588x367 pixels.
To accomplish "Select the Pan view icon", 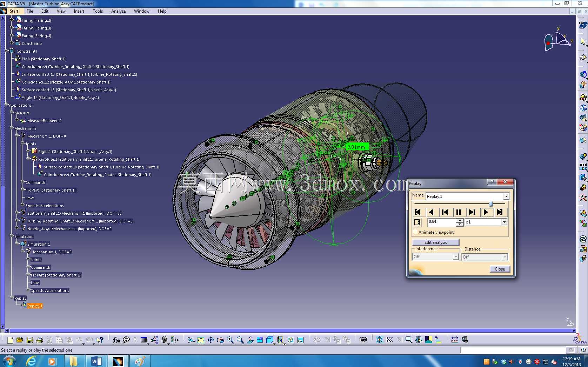I will point(211,340).
